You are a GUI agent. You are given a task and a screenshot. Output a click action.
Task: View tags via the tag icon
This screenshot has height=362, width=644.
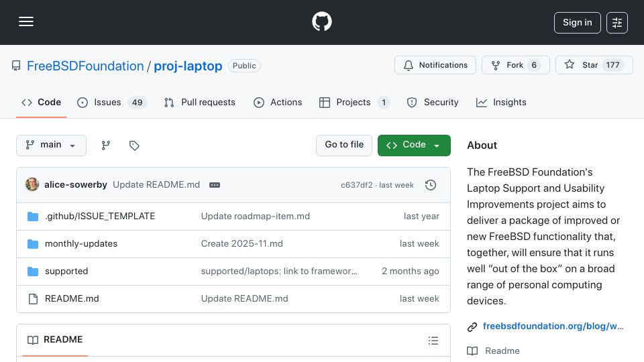tap(134, 145)
